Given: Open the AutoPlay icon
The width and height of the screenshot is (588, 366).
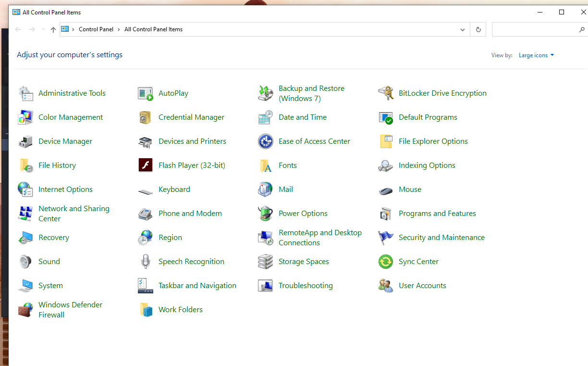Looking at the screenshot, I should coord(146,93).
